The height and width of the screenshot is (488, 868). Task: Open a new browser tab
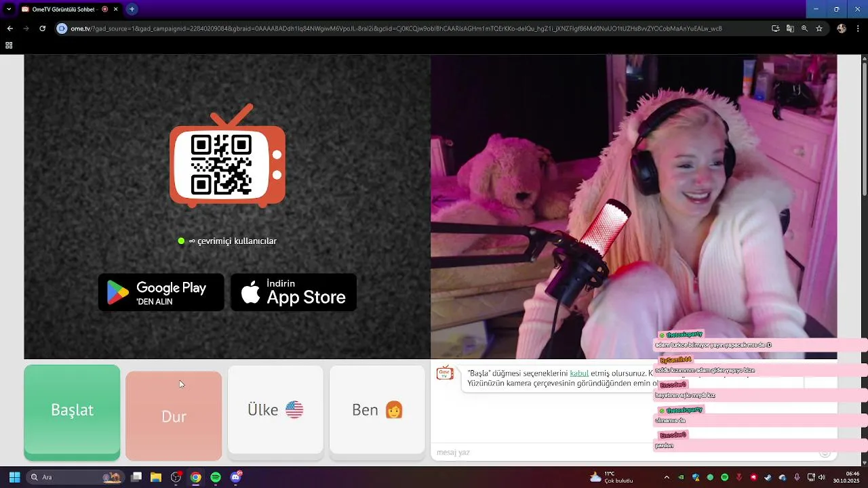click(x=132, y=9)
